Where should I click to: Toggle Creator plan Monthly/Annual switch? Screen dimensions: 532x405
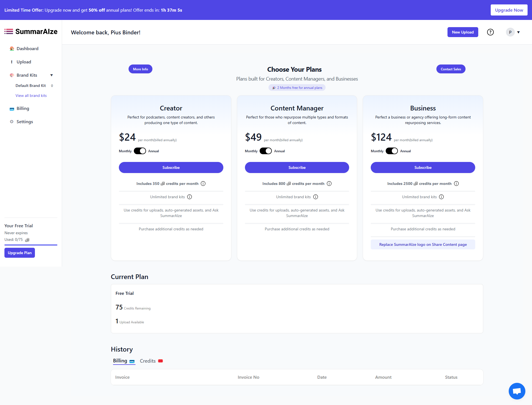(140, 151)
